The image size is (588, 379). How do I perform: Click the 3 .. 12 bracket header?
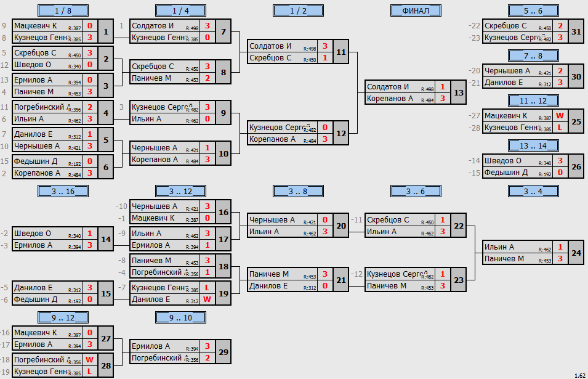click(x=181, y=192)
